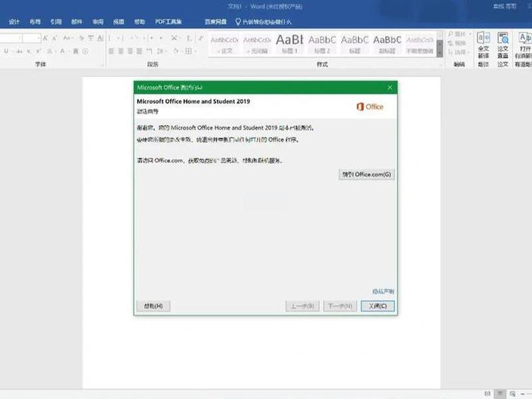Apply the 正文 (Normal) style

pos(225,44)
